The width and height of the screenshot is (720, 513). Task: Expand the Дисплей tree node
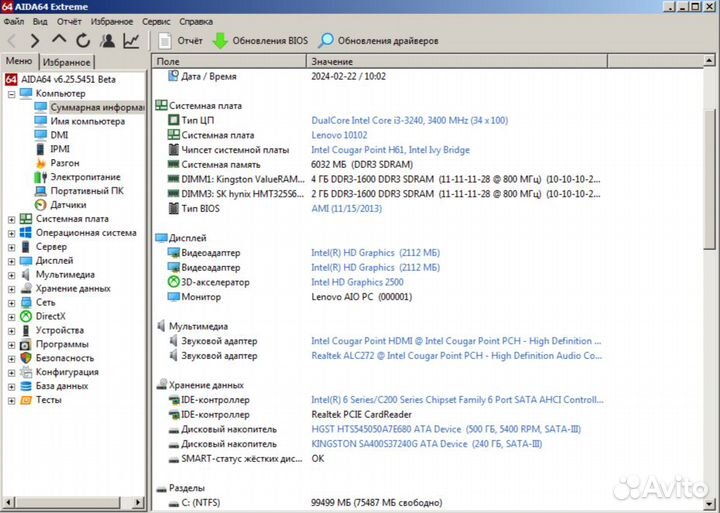(11, 261)
